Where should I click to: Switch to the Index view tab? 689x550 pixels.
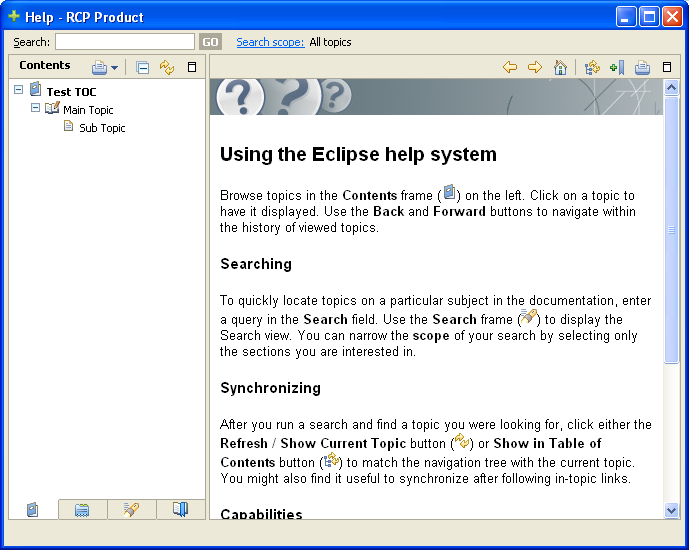[82, 510]
